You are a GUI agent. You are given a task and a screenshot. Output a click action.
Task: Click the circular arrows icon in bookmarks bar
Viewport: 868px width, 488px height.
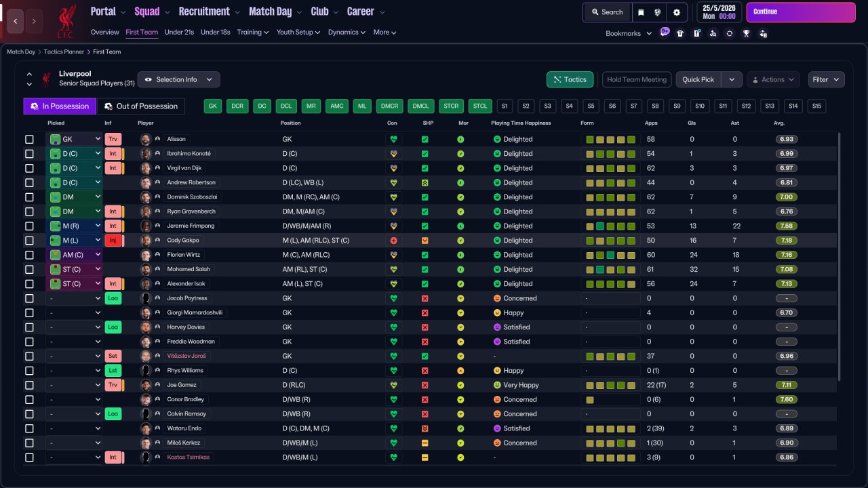[730, 33]
